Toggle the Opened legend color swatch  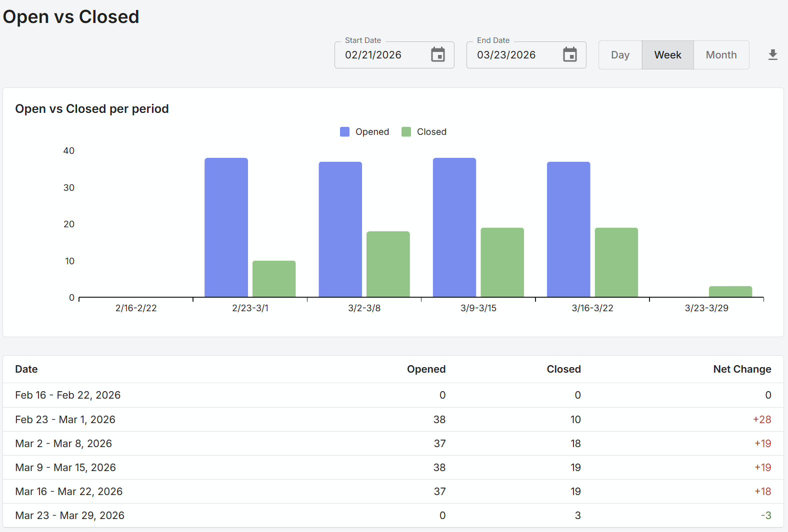tap(344, 132)
